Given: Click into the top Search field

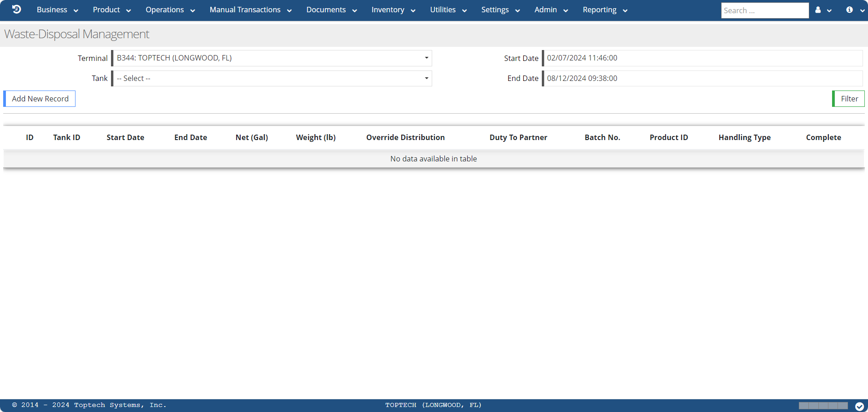Looking at the screenshot, I should [x=765, y=10].
